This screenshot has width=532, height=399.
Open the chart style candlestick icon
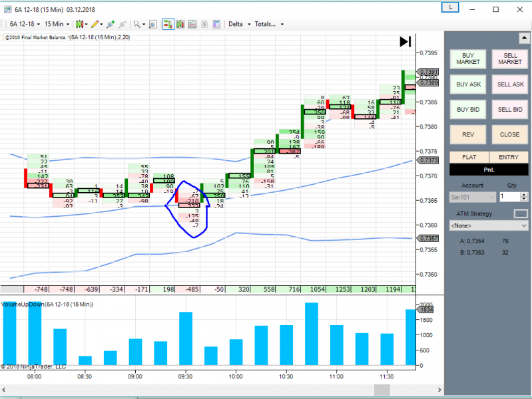[x=79, y=24]
